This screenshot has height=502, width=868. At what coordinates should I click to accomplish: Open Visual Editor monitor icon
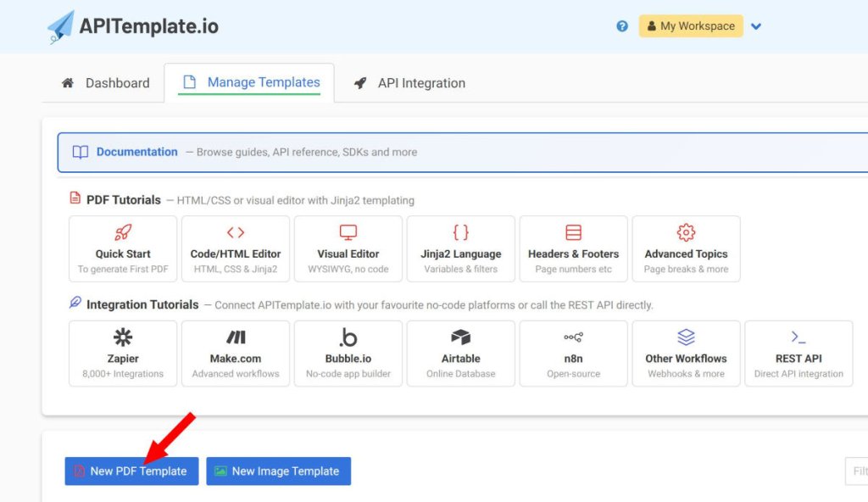[x=348, y=232]
